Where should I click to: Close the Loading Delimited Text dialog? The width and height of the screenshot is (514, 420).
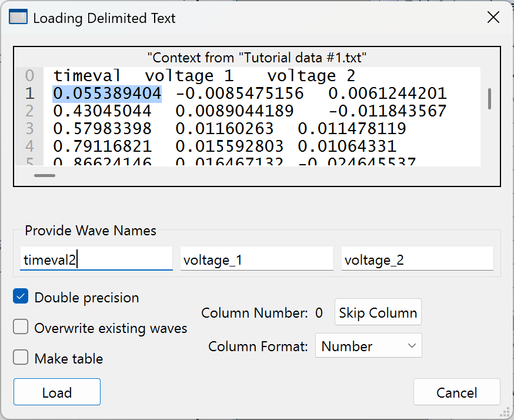493,18
